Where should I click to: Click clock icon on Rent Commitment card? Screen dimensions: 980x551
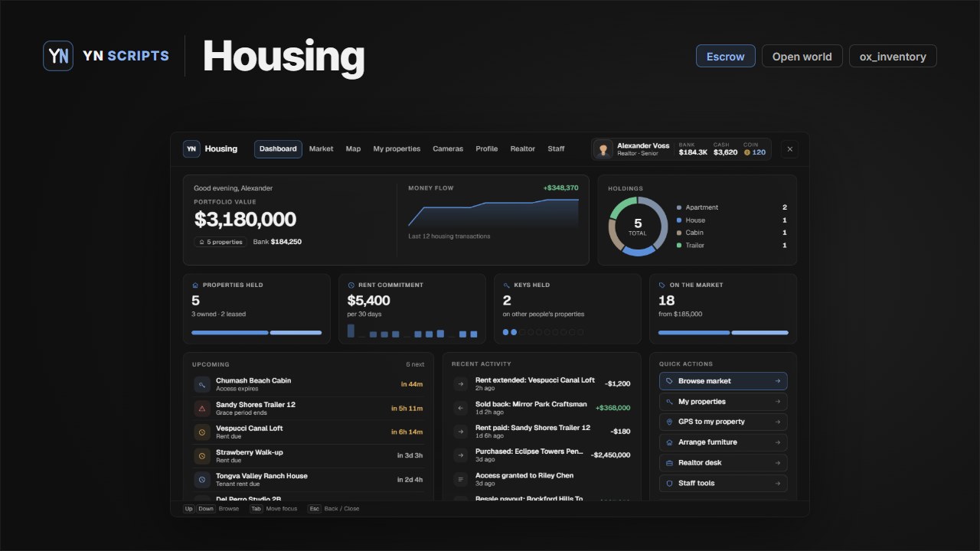351,285
